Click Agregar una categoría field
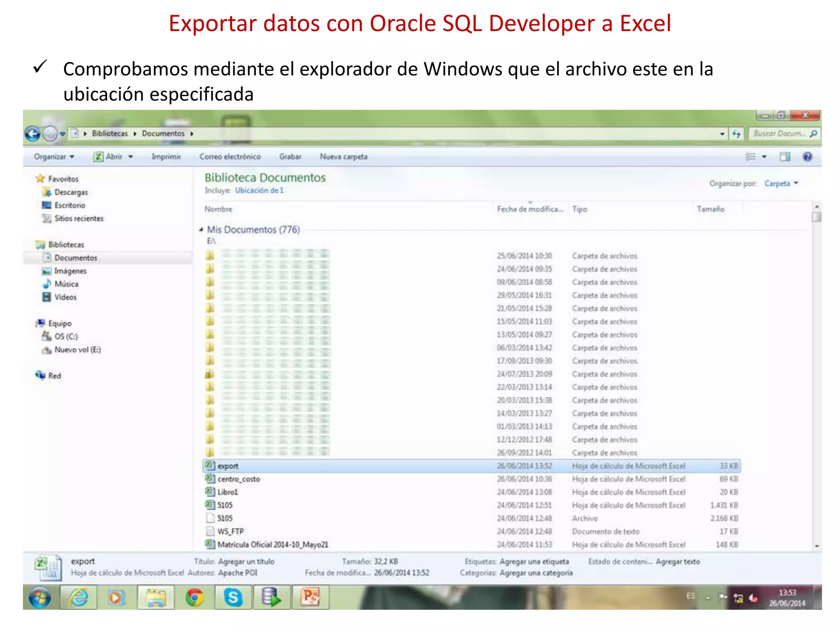840x630 pixels. (536, 573)
